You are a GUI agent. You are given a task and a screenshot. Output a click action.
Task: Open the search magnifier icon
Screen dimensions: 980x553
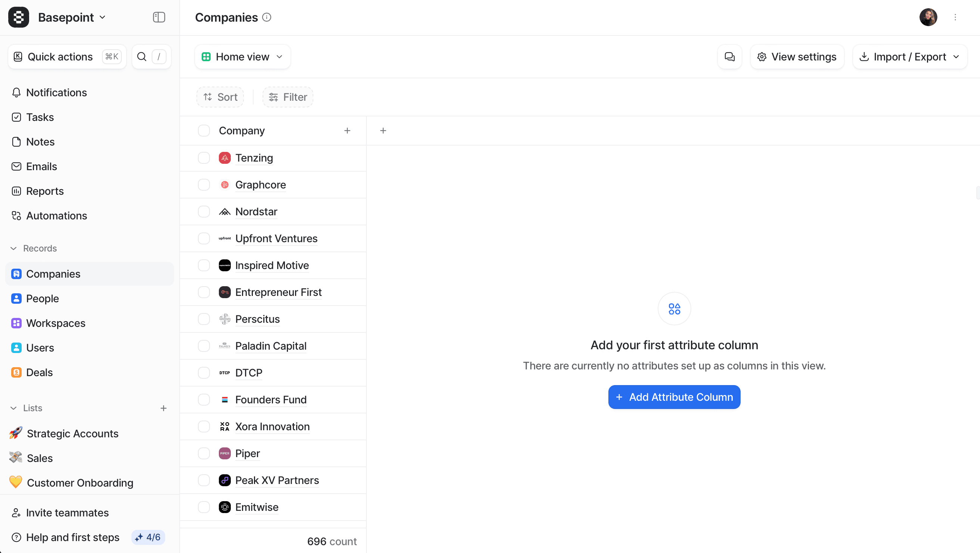click(142, 57)
